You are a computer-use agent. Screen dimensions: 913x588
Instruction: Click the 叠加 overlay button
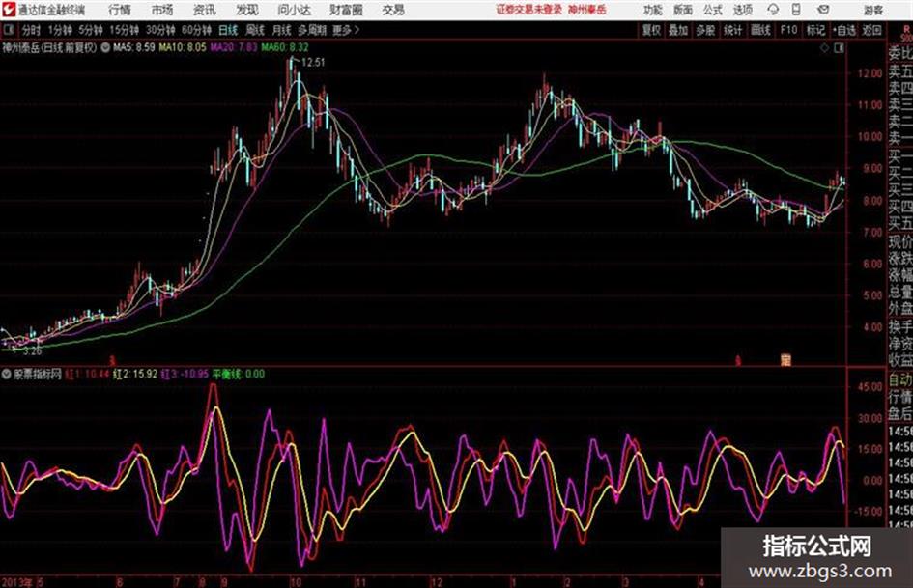pyautogui.click(x=678, y=30)
